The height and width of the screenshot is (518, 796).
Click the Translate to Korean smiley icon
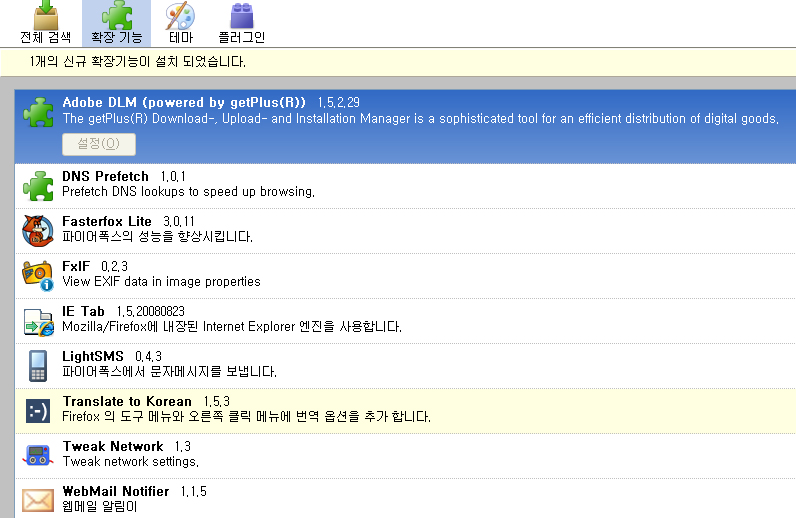pyautogui.click(x=38, y=411)
